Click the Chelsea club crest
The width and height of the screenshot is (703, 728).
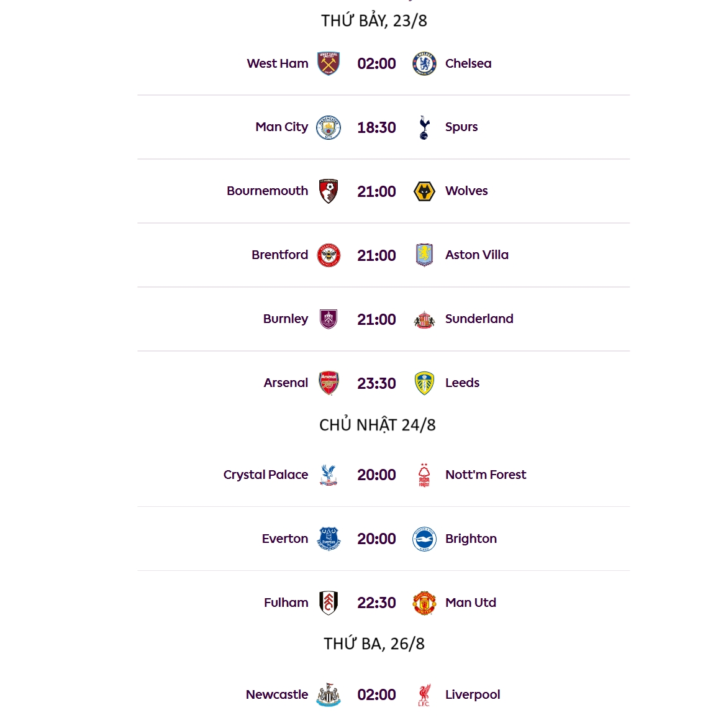424,63
